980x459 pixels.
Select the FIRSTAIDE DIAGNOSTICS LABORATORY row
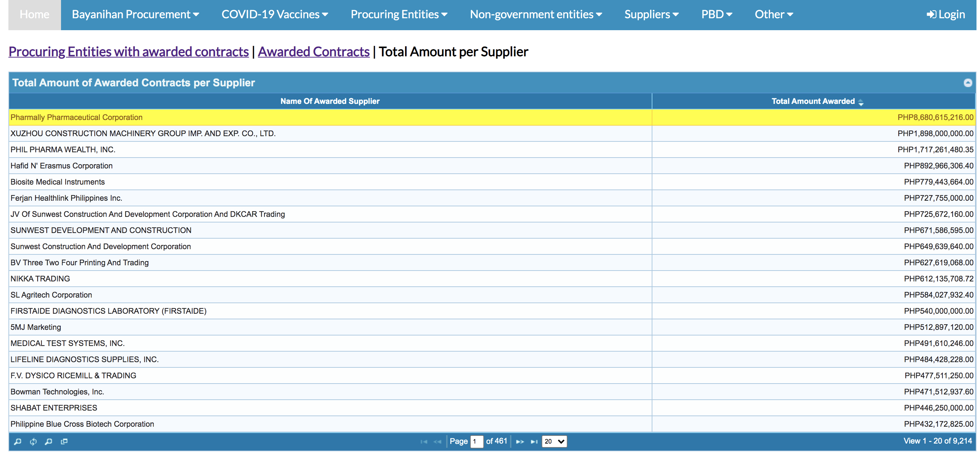(x=492, y=311)
